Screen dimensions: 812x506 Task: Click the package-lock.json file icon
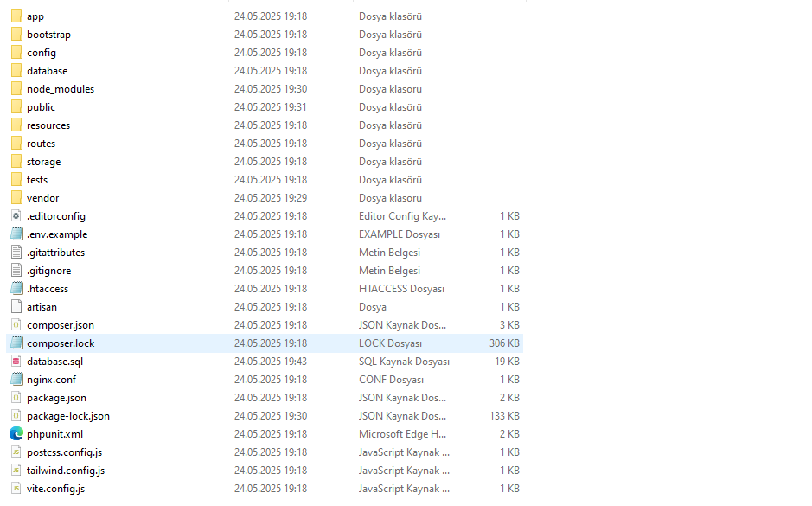(16, 416)
